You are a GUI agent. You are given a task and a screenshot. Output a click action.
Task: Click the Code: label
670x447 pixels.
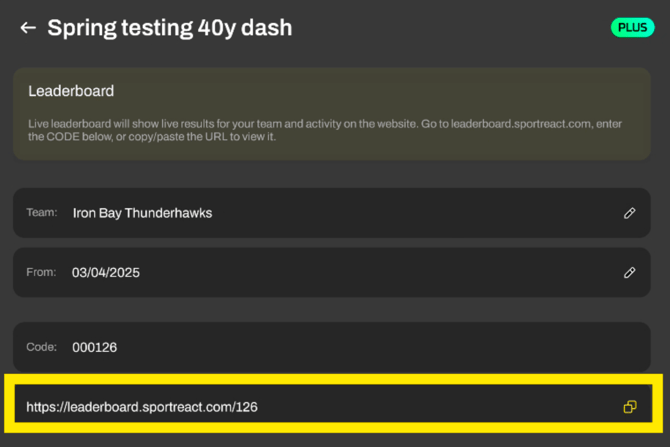[x=43, y=348]
